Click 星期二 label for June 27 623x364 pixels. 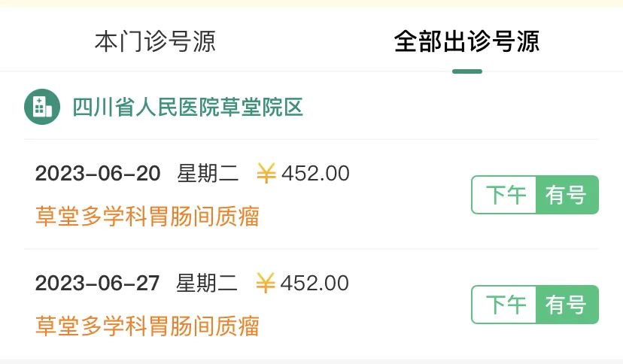pyautogui.click(x=207, y=283)
